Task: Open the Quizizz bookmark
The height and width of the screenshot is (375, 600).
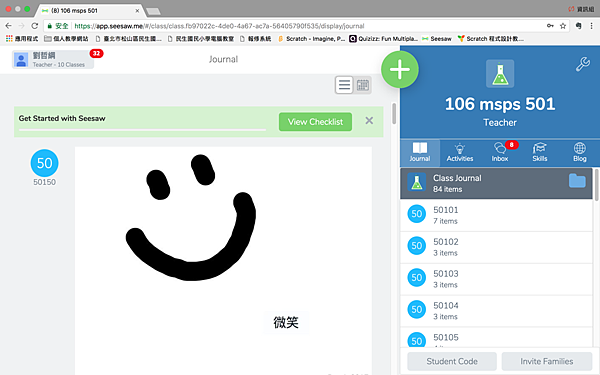Action: point(383,39)
